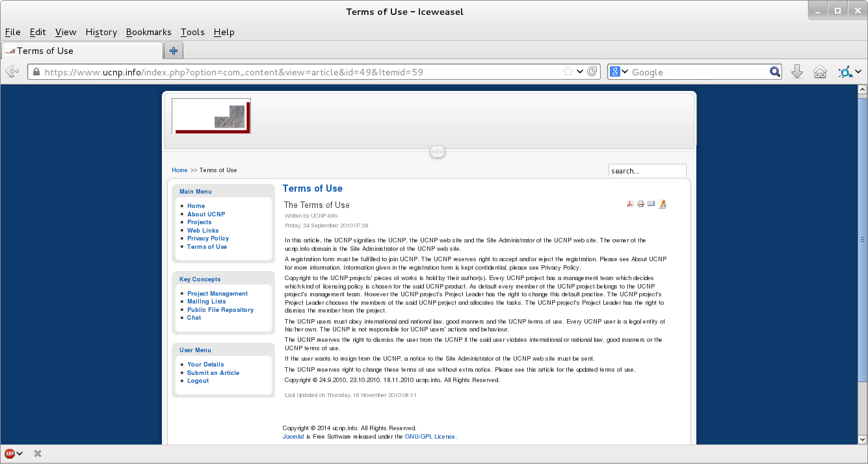This screenshot has height=464, width=868.
Task: Click the Home toolbar icon in browser
Action: click(820, 72)
